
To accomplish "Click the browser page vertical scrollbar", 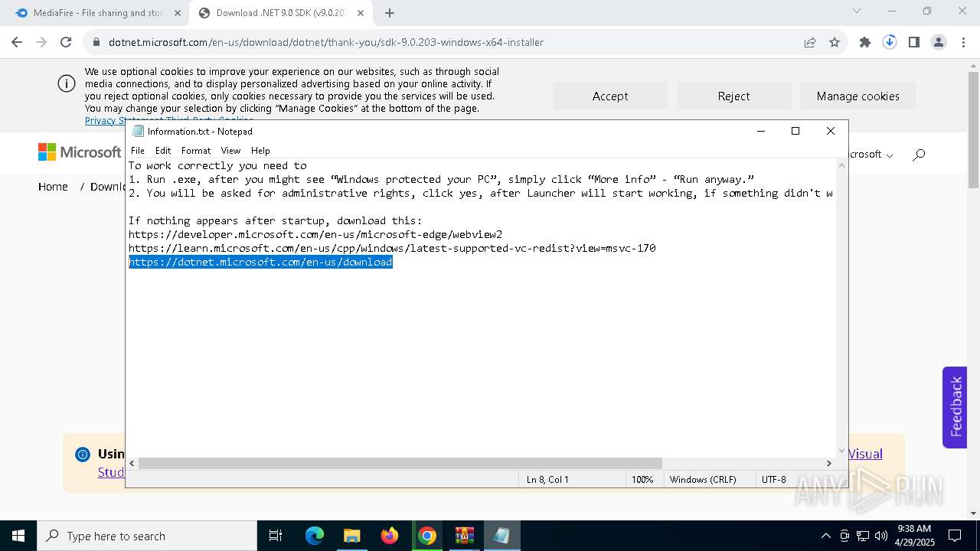I will (974, 130).
